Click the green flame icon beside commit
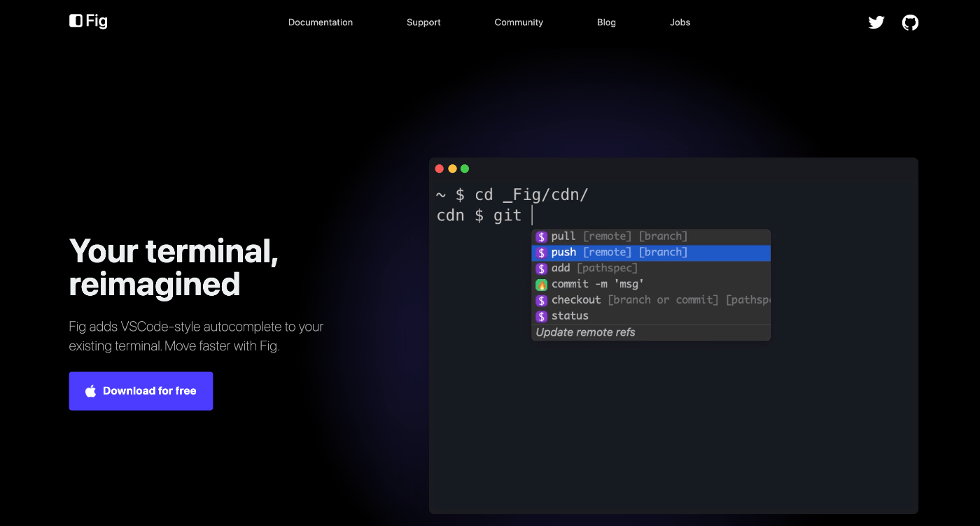 [541, 285]
